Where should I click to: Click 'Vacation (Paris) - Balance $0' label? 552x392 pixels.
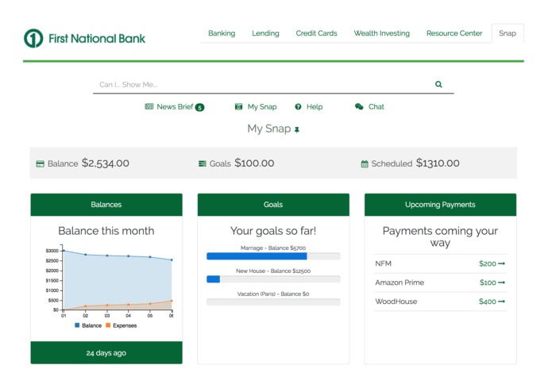[273, 294]
